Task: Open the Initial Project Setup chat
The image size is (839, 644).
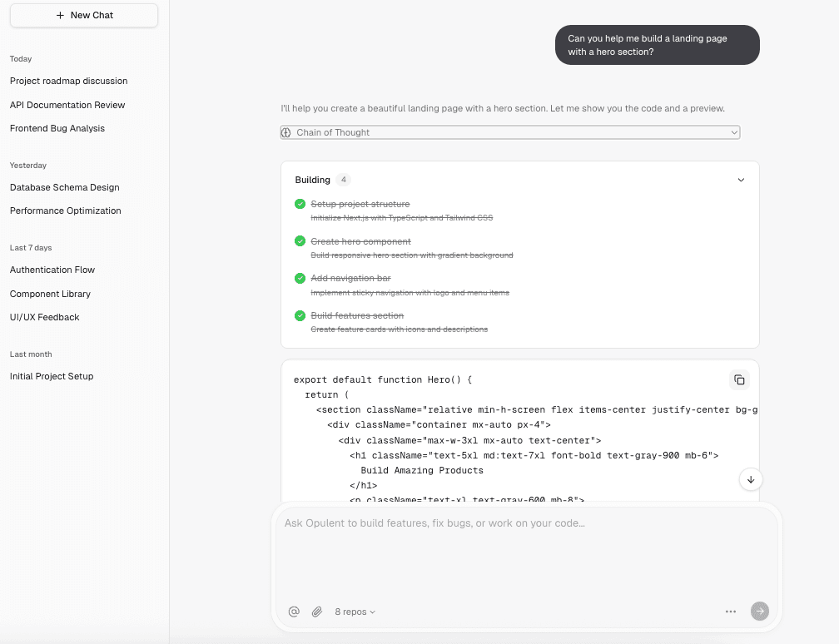Action: click(52, 376)
